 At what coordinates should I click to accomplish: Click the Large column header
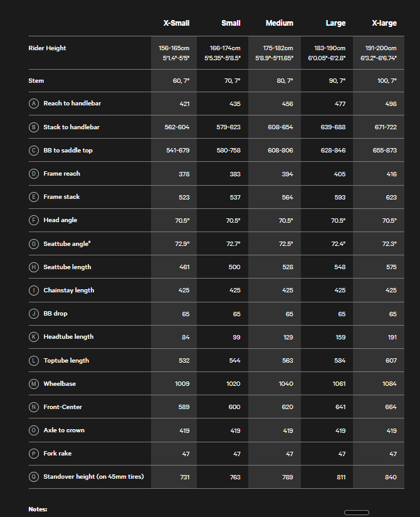pyautogui.click(x=335, y=23)
